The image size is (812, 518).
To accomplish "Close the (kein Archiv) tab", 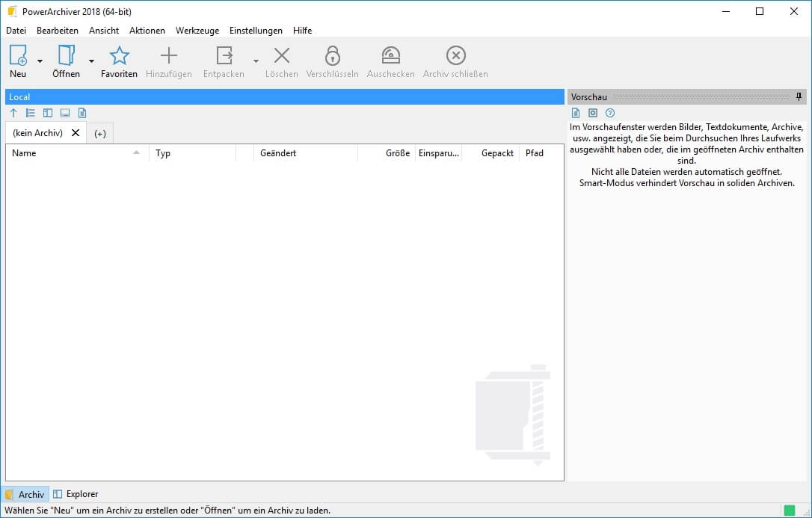I will 75,132.
